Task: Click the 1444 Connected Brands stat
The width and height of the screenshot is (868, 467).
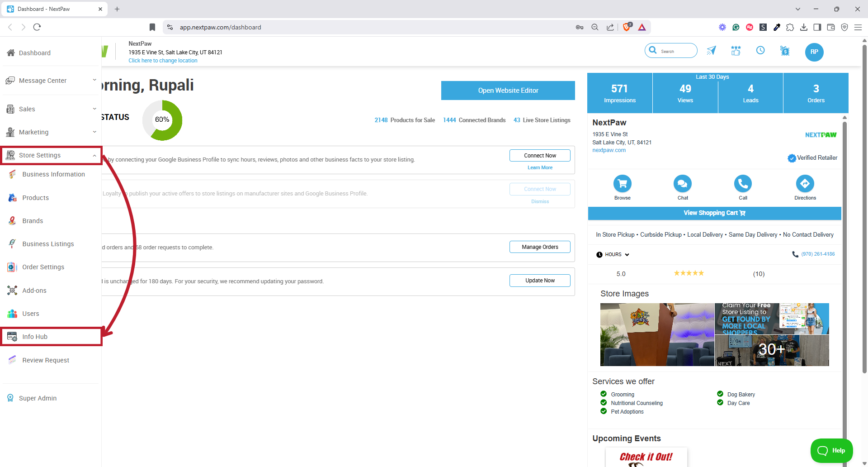Action: [474, 120]
